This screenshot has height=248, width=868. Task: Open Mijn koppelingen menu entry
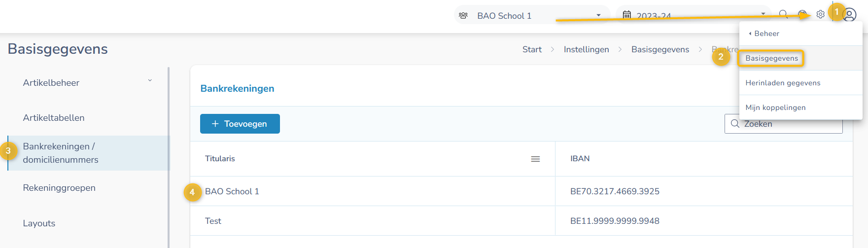pyautogui.click(x=775, y=107)
